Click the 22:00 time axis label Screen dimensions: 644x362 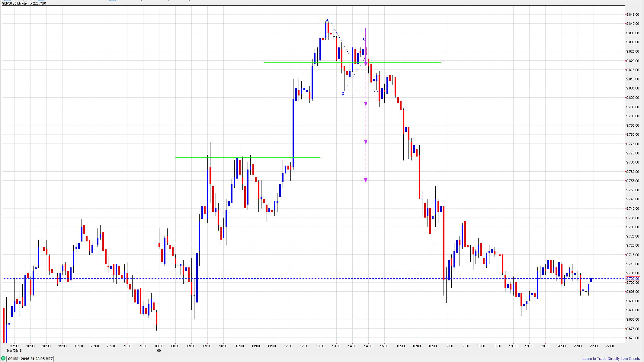[x=610, y=346]
